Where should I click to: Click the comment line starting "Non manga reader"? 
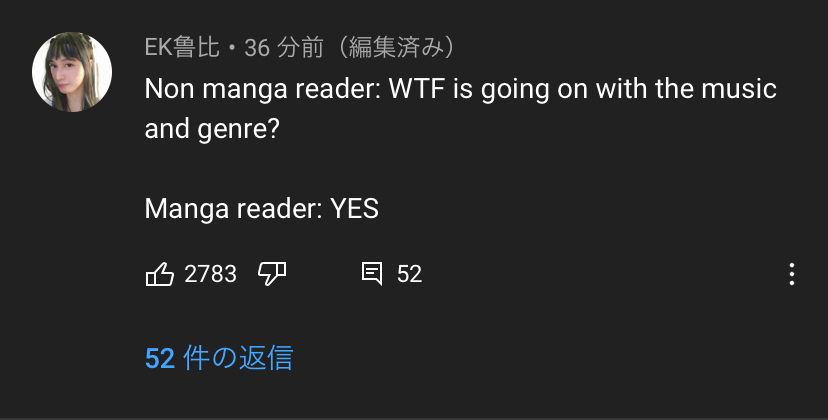pyautogui.click(x=460, y=89)
